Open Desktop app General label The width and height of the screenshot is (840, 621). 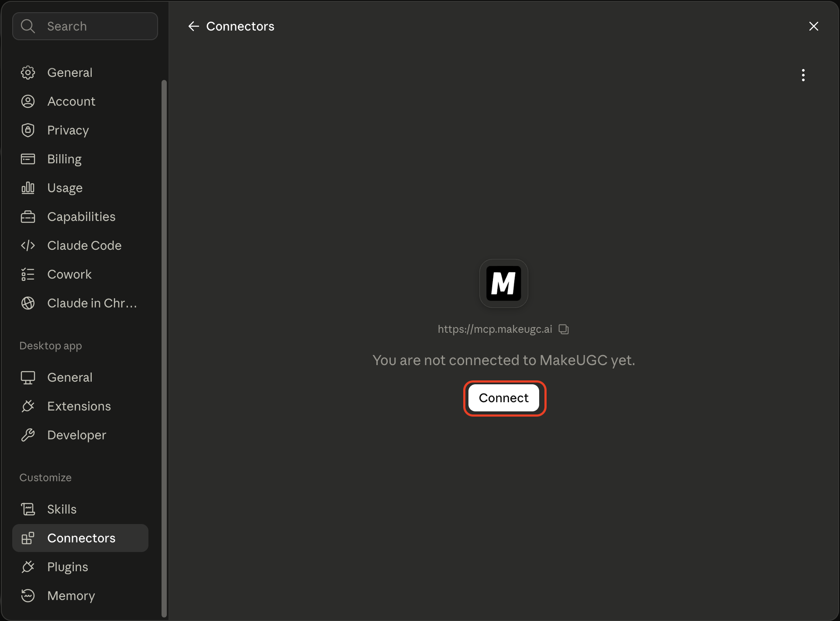coord(70,377)
